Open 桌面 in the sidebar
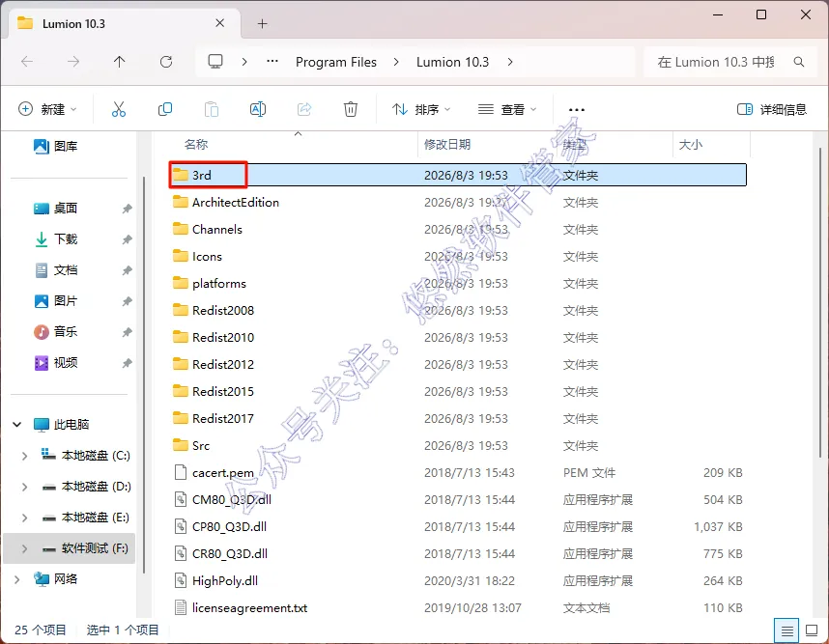829x644 pixels. (x=55, y=209)
